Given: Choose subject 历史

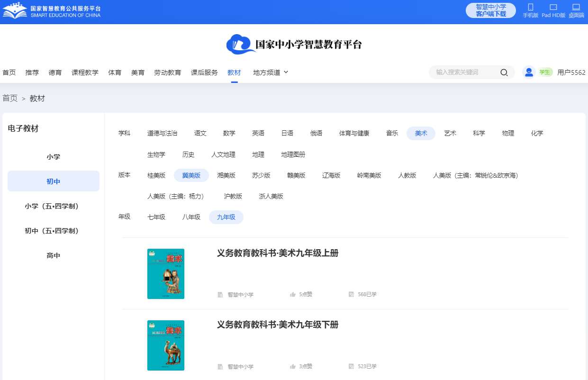Looking at the screenshot, I should 189,154.
